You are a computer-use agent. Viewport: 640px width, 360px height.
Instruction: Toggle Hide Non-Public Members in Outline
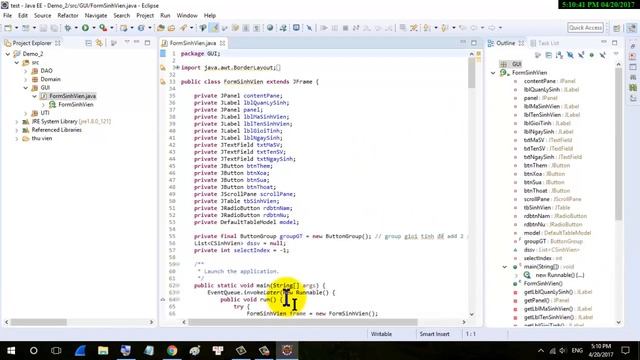(x=591, y=55)
